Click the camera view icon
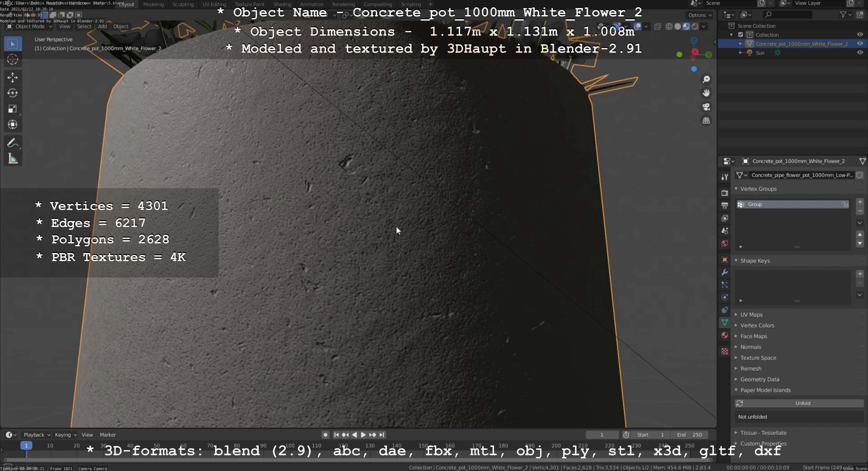 click(x=706, y=107)
